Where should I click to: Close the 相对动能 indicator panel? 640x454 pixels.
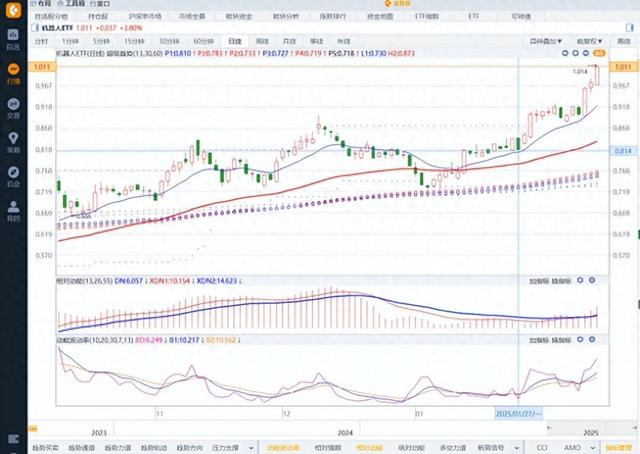592,280
